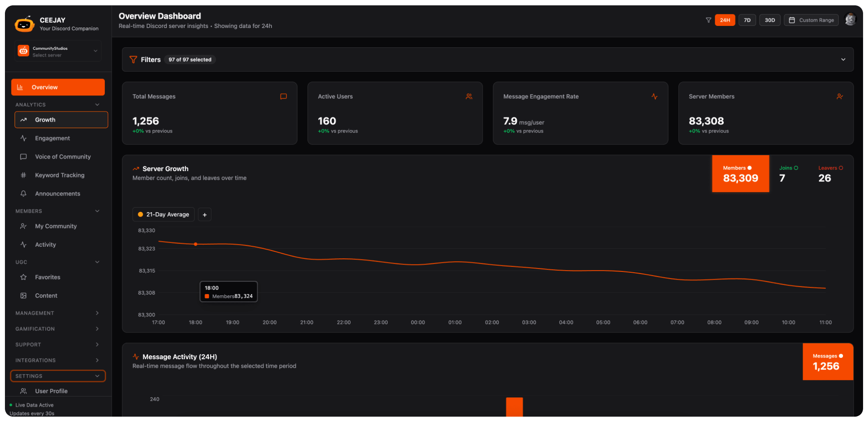
Task: Click the Growth trending arrow icon
Action: tap(23, 120)
